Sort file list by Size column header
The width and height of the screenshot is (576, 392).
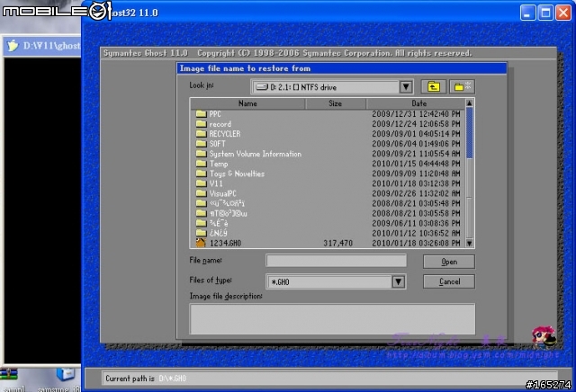pyautogui.click(x=336, y=103)
